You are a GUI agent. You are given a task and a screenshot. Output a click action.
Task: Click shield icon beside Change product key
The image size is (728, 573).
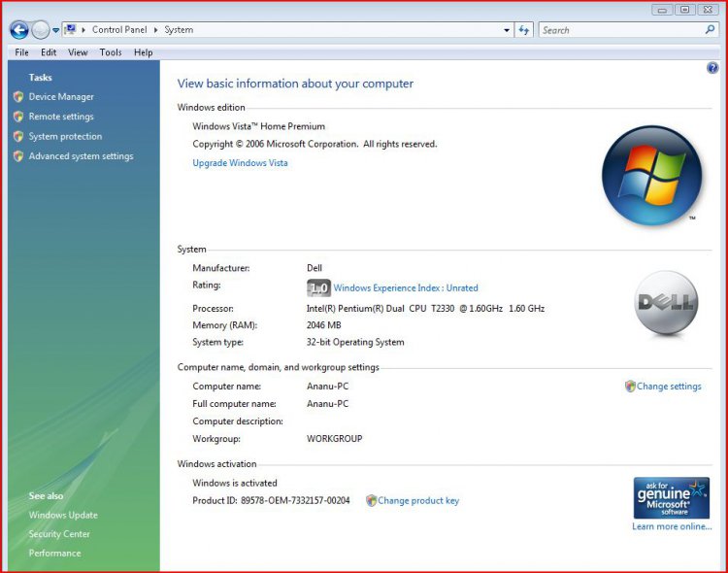coord(371,501)
